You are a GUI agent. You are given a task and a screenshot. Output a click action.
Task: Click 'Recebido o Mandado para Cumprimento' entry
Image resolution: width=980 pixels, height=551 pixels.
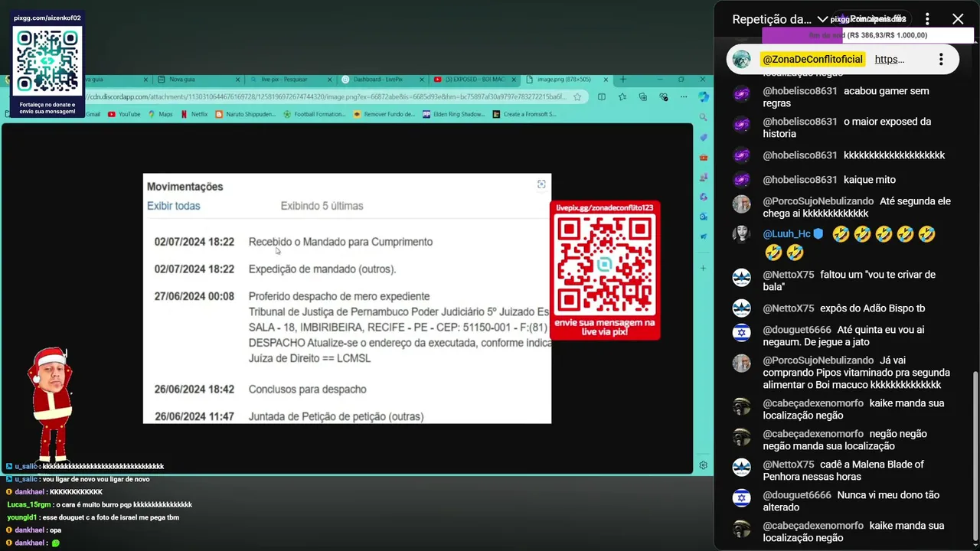pos(341,242)
